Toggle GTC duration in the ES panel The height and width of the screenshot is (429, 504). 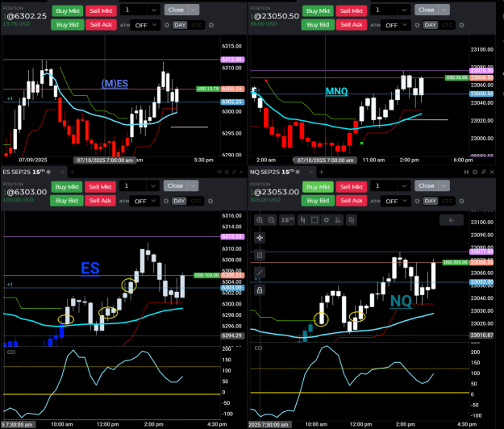click(x=196, y=201)
